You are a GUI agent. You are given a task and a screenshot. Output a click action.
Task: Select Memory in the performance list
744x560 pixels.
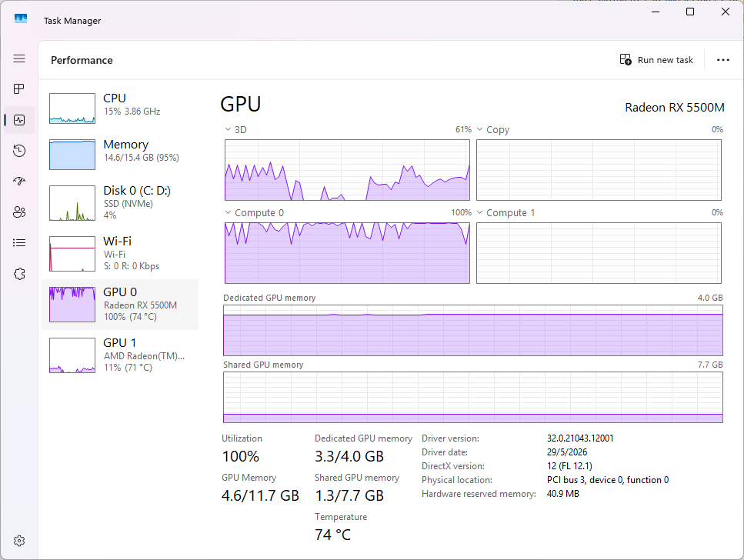(120, 155)
